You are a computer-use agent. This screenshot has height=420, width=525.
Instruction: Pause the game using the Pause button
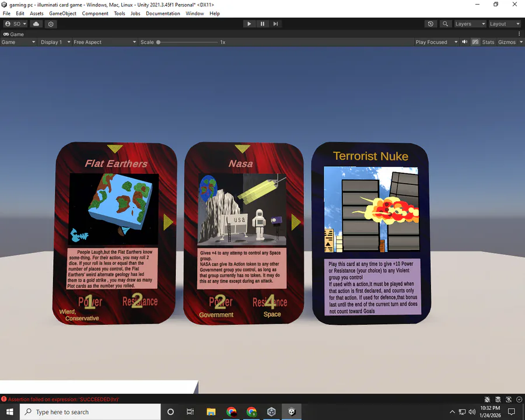(x=262, y=24)
